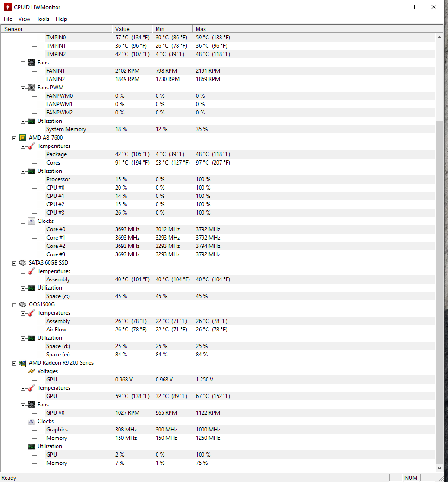Image resolution: width=448 pixels, height=482 pixels.
Task: Click the Ready status bar text
Action: click(9, 478)
